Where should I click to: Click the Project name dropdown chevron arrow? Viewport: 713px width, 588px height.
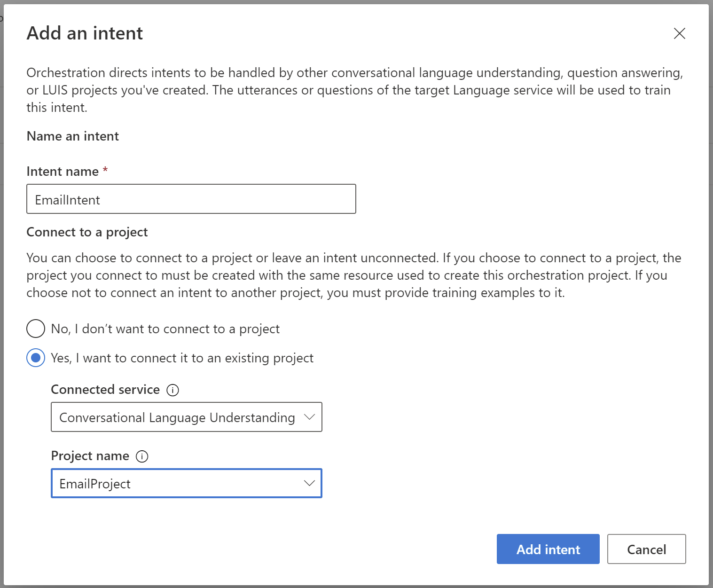[x=309, y=483]
